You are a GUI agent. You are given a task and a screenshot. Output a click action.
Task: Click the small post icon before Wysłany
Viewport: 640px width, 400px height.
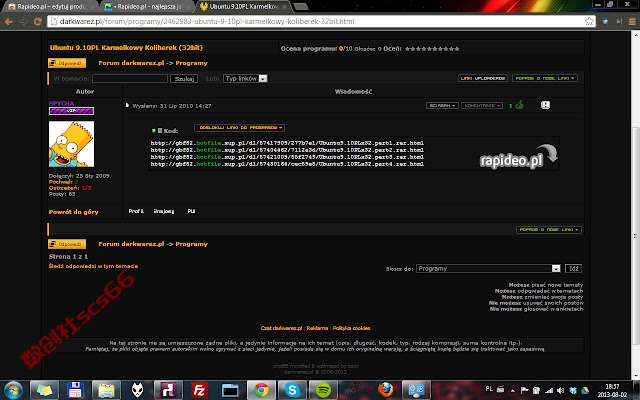click(x=127, y=106)
